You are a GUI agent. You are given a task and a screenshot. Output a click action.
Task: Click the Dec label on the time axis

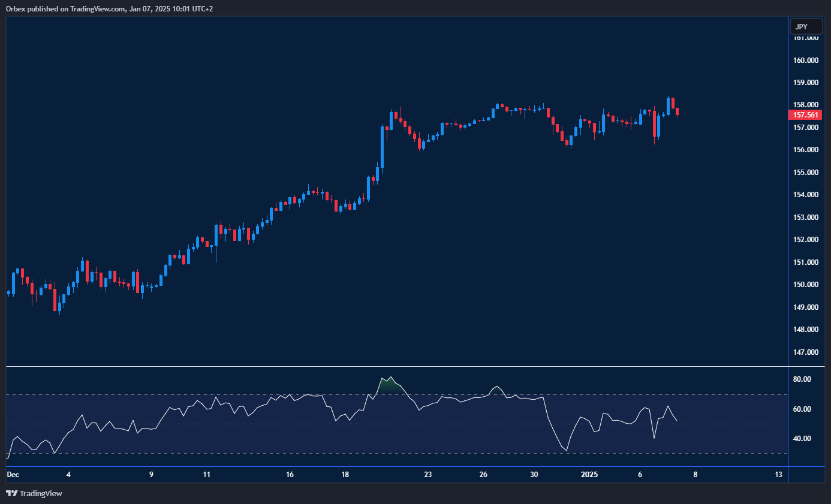(13, 474)
